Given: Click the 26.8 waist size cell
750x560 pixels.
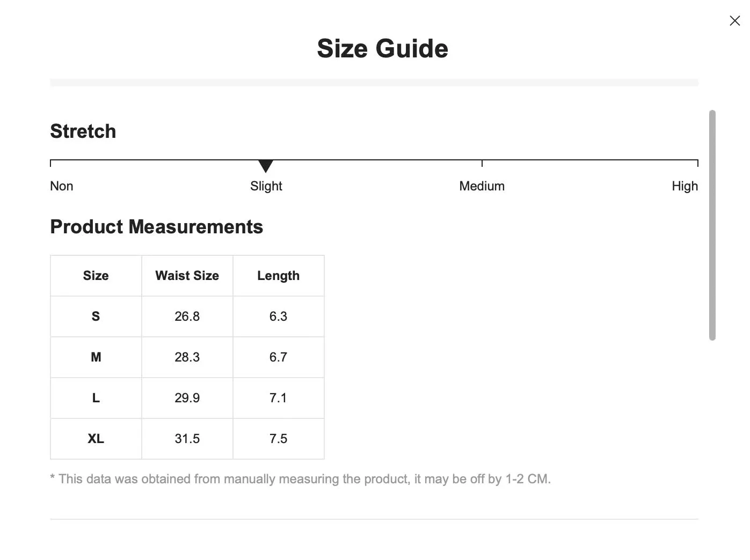Looking at the screenshot, I should pyautogui.click(x=187, y=316).
